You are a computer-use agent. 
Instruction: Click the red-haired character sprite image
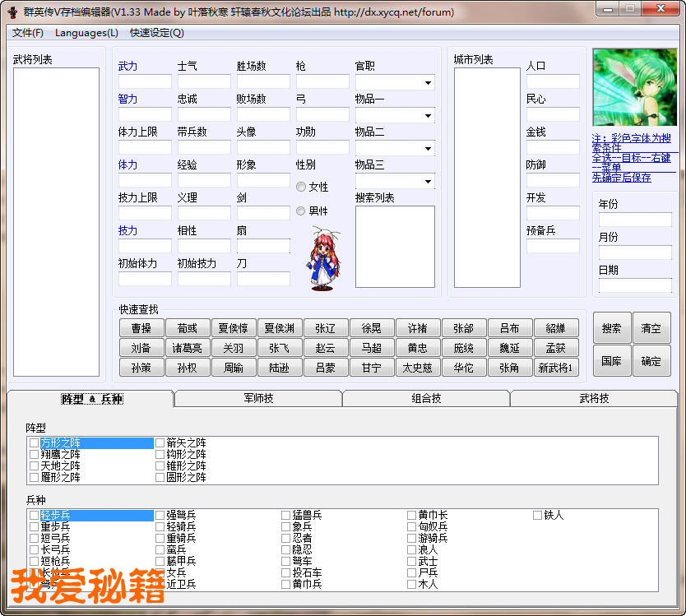tap(322, 260)
